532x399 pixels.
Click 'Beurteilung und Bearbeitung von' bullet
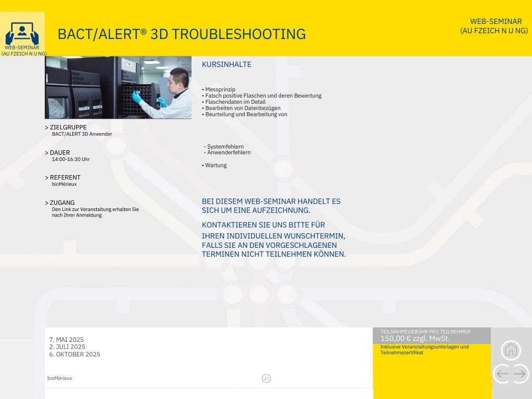[245, 114]
